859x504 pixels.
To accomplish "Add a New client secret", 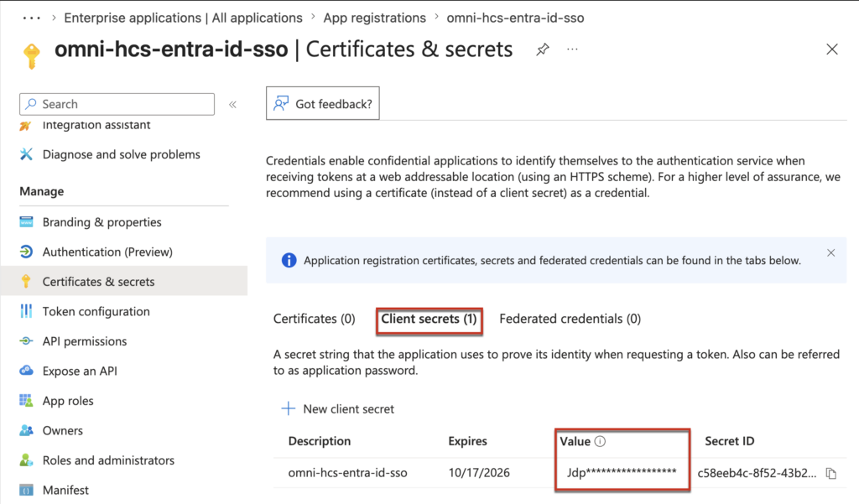I will point(337,408).
